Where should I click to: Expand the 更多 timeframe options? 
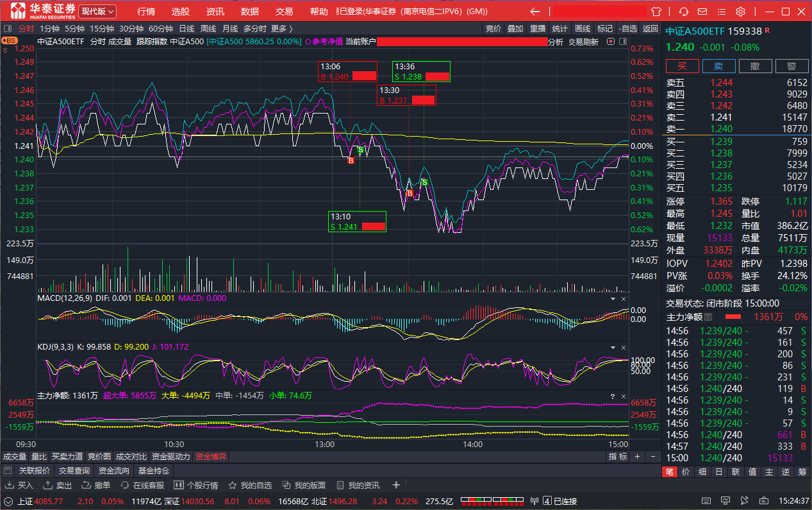tap(281, 28)
